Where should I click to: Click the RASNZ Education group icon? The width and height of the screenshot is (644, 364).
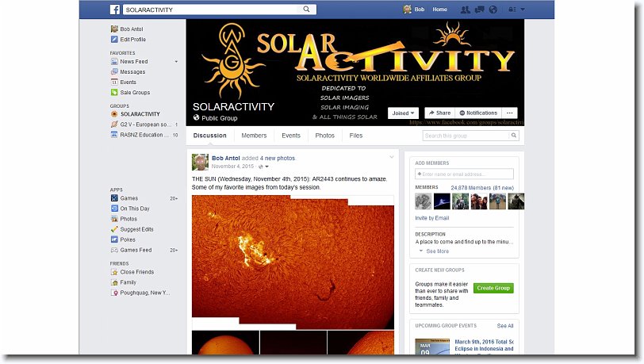click(114, 135)
